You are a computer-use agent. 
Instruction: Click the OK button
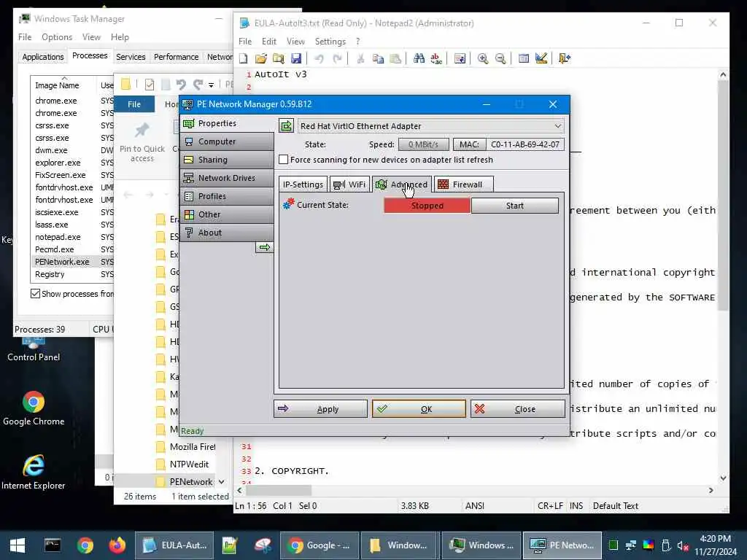tap(419, 408)
